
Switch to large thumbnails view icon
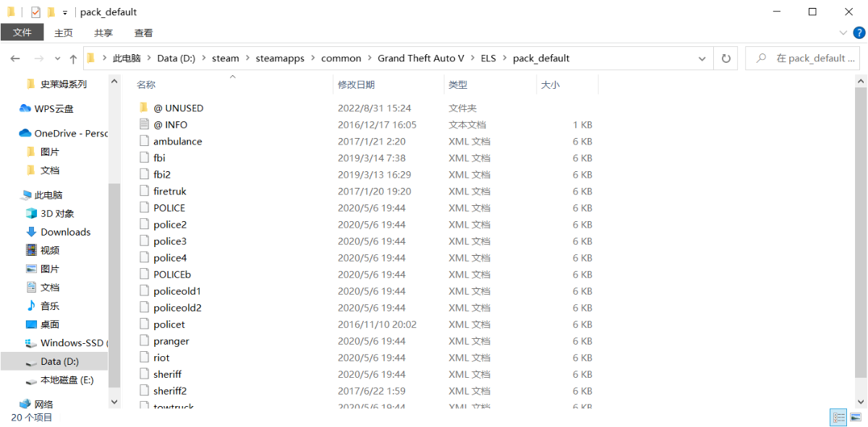pyautogui.click(x=856, y=418)
